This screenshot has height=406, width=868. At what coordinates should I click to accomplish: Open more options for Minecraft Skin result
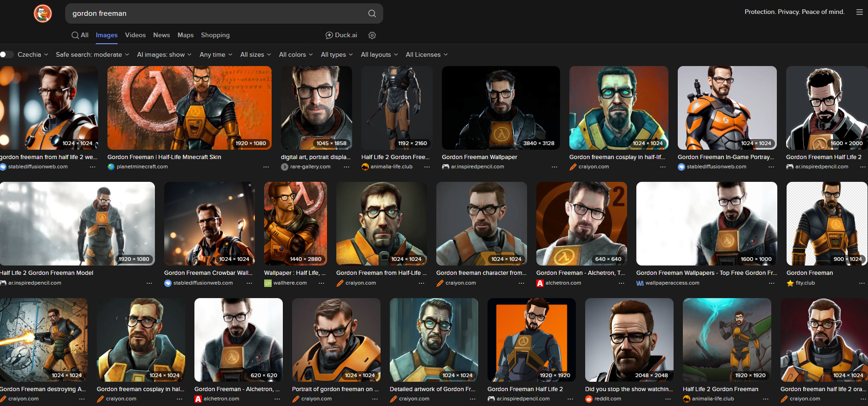click(266, 167)
